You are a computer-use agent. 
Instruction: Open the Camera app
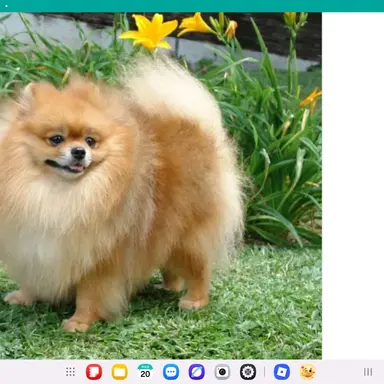222,372
